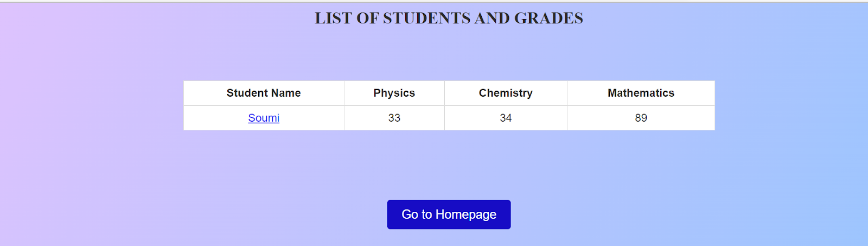Click the word GRADES in the page title
Screen dimensions: 868x246
point(548,18)
